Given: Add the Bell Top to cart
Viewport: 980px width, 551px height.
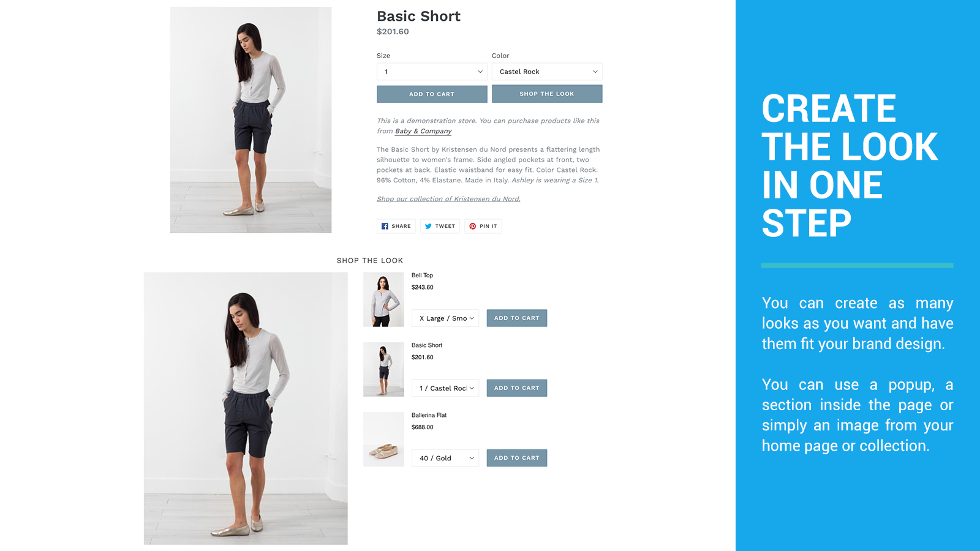Looking at the screenshot, I should [x=517, y=318].
